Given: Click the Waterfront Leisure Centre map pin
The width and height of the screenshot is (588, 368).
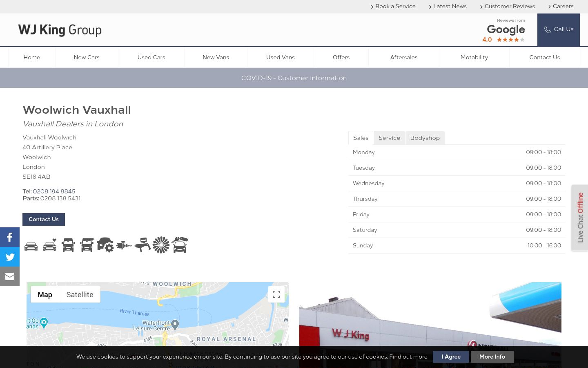Looking at the screenshot, I should 175,325.
